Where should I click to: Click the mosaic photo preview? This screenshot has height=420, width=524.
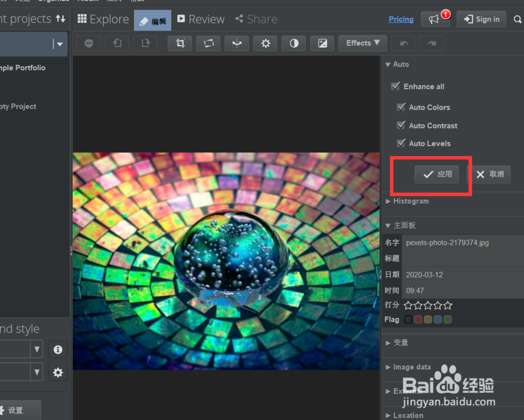[226, 261]
